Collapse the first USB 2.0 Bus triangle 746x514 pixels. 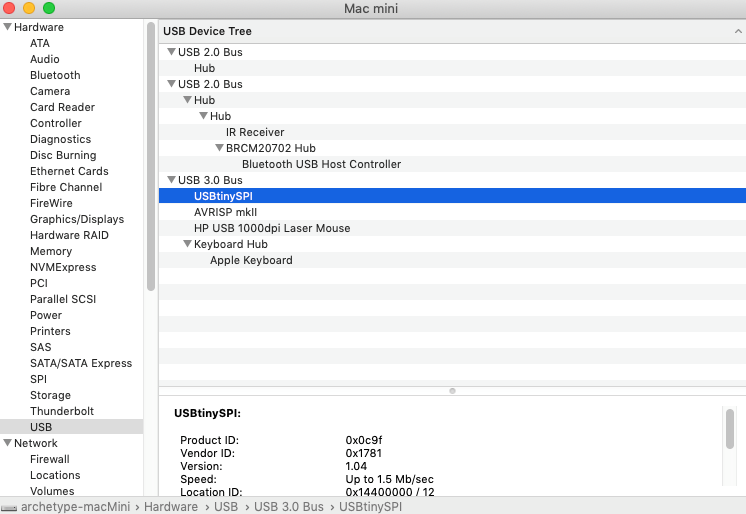click(x=171, y=51)
